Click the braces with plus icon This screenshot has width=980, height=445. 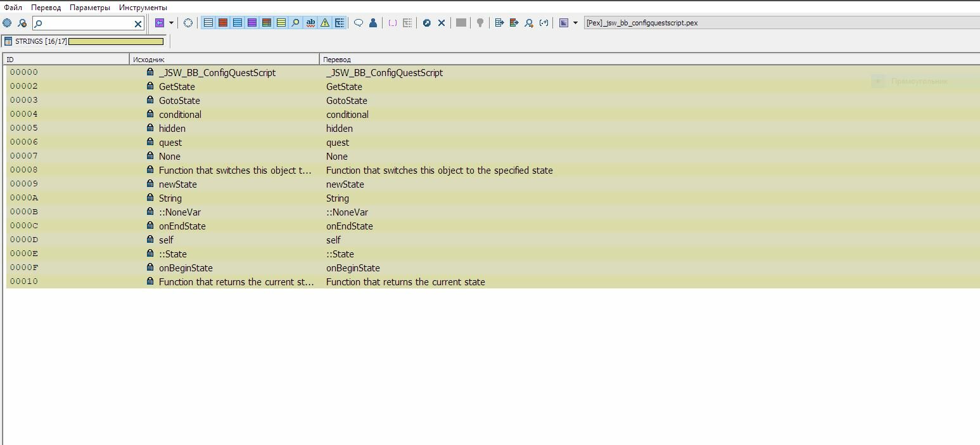544,23
